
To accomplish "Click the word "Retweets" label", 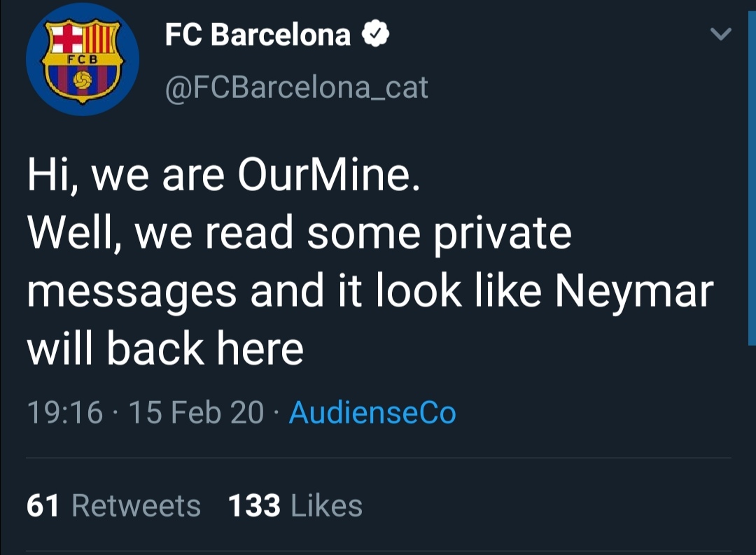I will [x=136, y=505].
